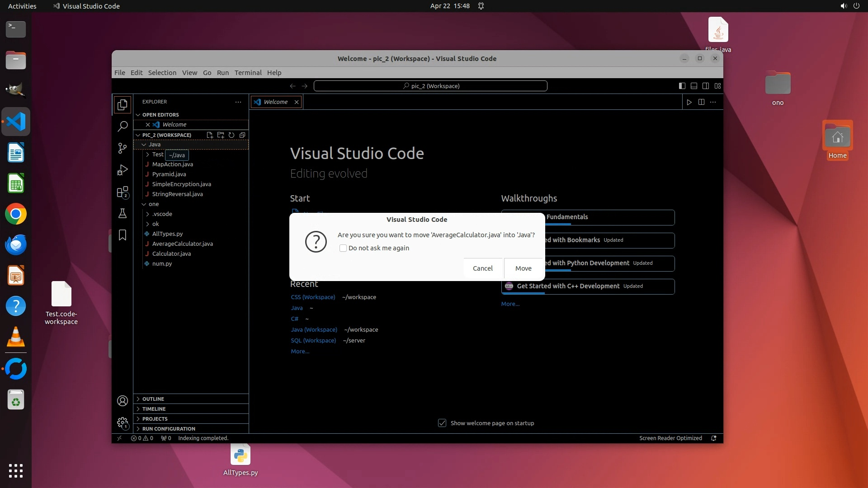This screenshot has width=868, height=488.
Task: Open the Terminal menu
Action: click(248, 73)
